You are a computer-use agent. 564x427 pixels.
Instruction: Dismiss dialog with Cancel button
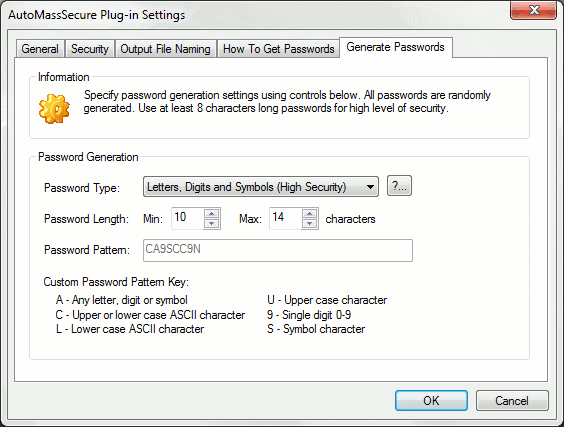[512, 400]
